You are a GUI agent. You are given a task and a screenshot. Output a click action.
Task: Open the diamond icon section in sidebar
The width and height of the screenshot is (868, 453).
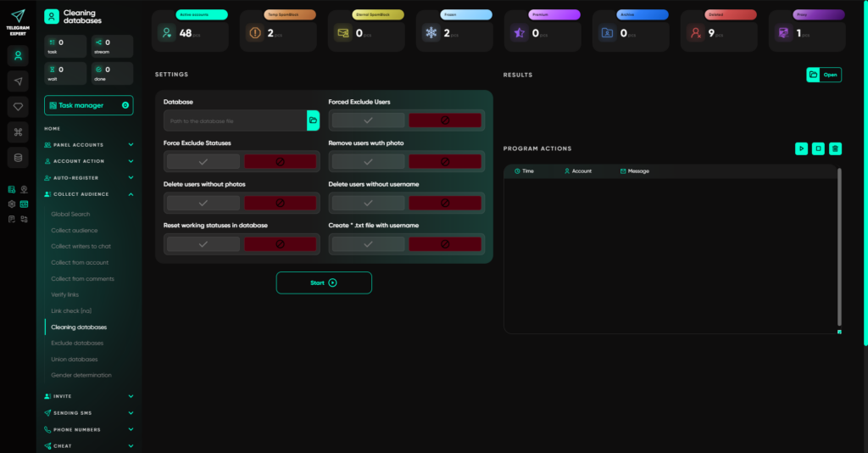pyautogui.click(x=18, y=106)
